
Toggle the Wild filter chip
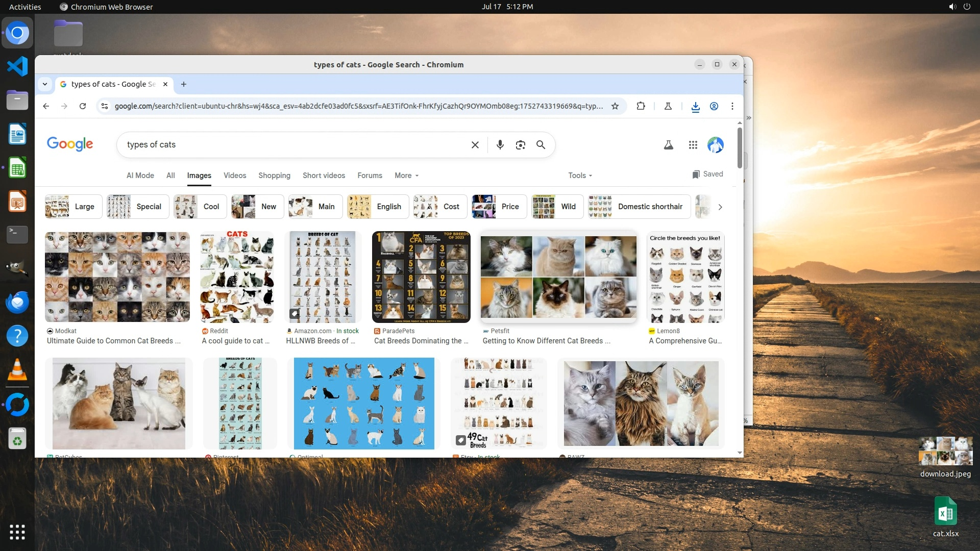tap(557, 207)
